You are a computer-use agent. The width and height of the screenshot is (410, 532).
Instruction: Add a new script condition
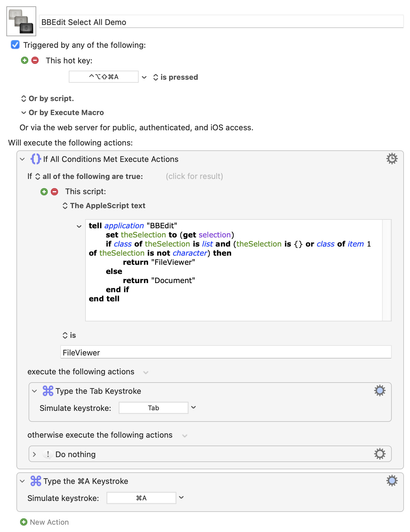[x=44, y=191]
